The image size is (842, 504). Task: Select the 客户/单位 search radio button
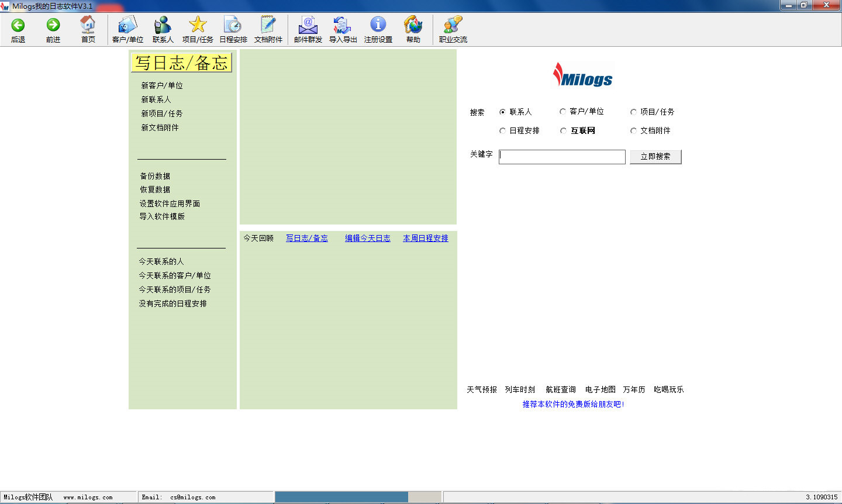click(563, 111)
